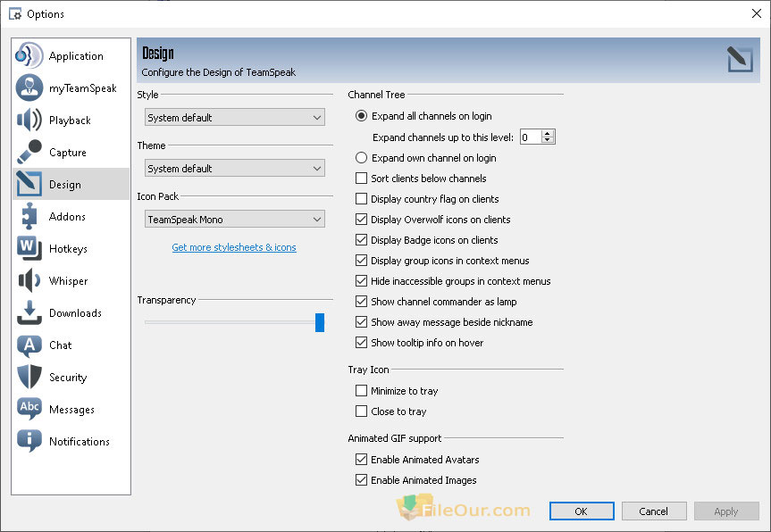The height and width of the screenshot is (532, 771).
Task: Open the Security shield icon
Action: pyautogui.click(x=29, y=377)
